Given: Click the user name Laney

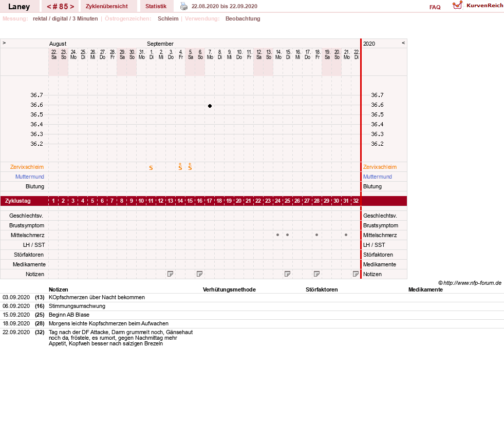Looking at the screenshot, I should click(19, 7).
